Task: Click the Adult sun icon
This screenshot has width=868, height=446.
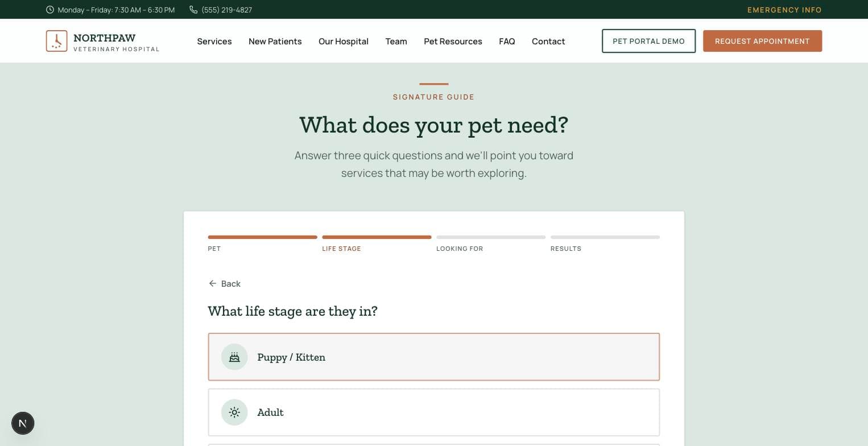Action: point(234,412)
